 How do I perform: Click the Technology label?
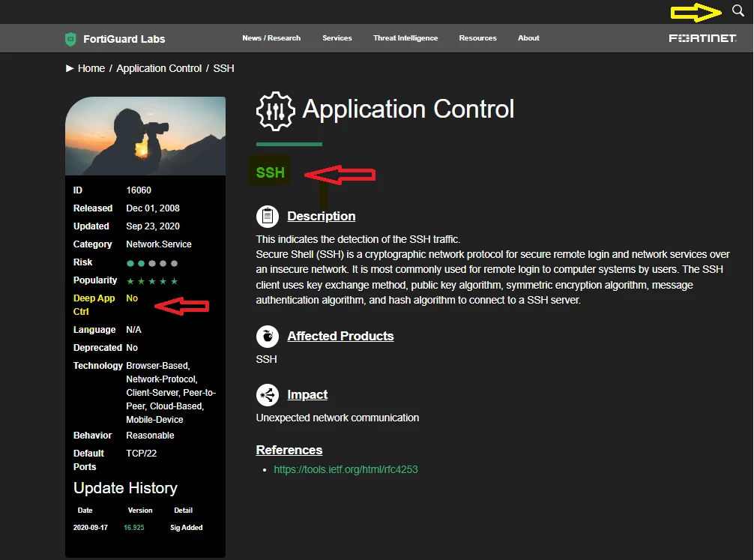click(98, 366)
